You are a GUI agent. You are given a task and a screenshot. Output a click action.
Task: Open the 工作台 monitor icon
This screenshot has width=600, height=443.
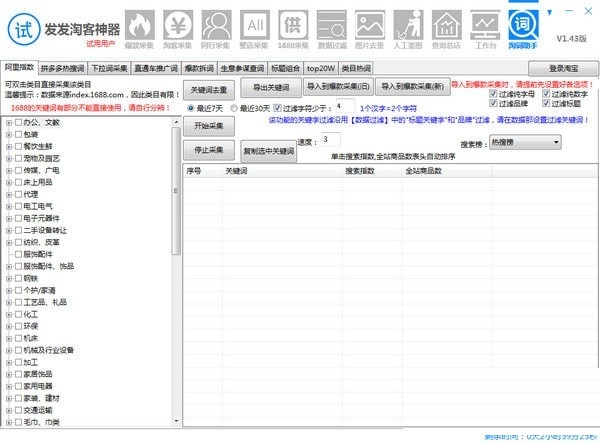pyautogui.click(x=485, y=25)
